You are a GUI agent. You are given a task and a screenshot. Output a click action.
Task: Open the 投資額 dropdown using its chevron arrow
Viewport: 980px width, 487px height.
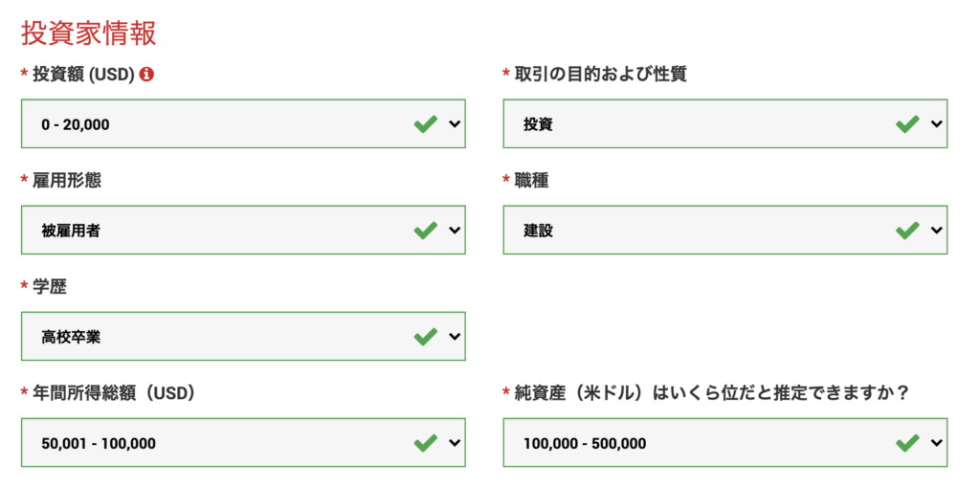(454, 124)
